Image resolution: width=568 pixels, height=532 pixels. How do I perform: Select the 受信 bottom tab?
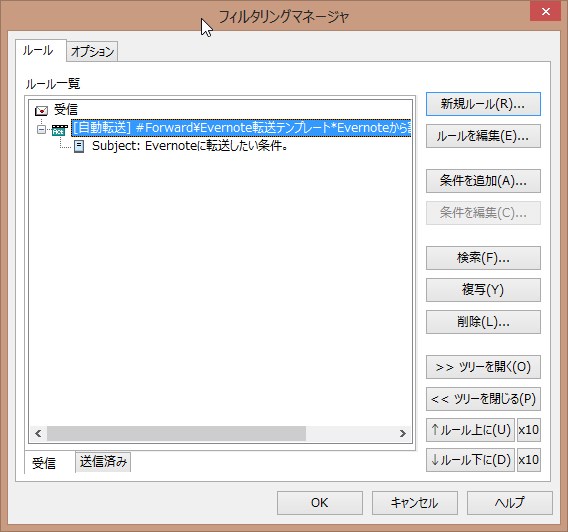tap(44, 463)
